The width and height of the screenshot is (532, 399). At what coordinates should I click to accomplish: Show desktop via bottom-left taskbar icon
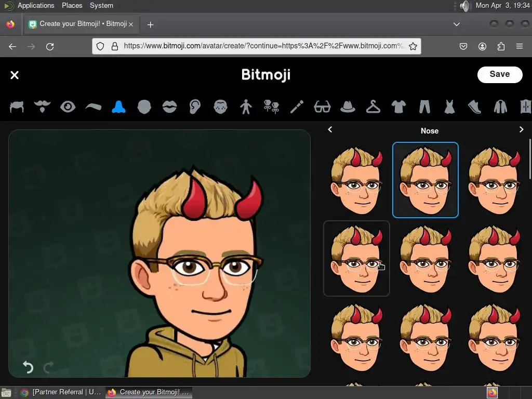tap(6, 393)
